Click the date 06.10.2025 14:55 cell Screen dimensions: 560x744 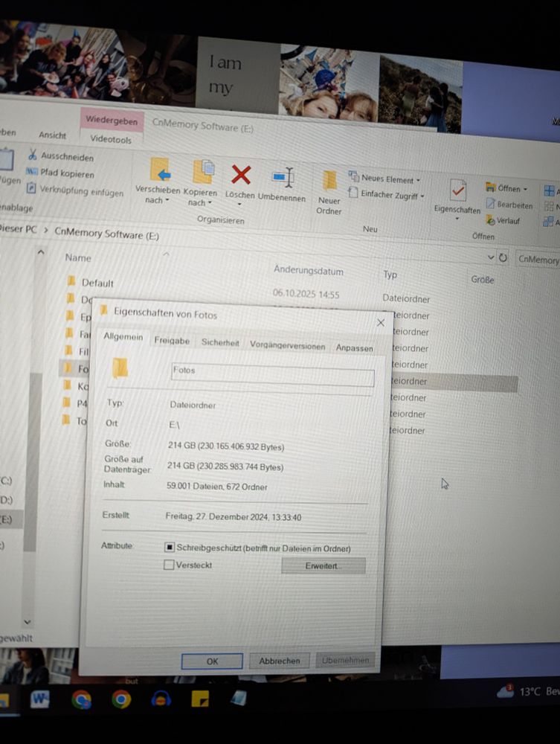tap(306, 294)
